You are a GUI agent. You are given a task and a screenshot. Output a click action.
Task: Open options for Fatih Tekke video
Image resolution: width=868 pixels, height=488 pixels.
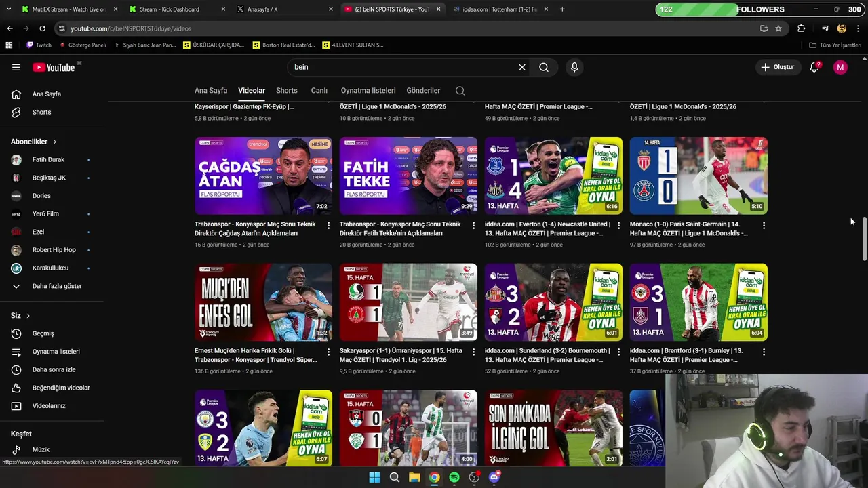(x=474, y=225)
